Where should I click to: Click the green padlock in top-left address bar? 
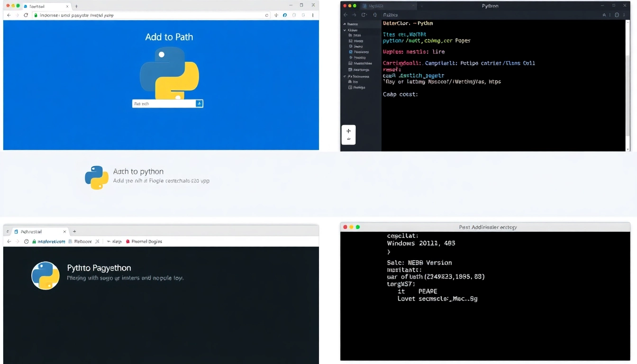[x=36, y=15]
